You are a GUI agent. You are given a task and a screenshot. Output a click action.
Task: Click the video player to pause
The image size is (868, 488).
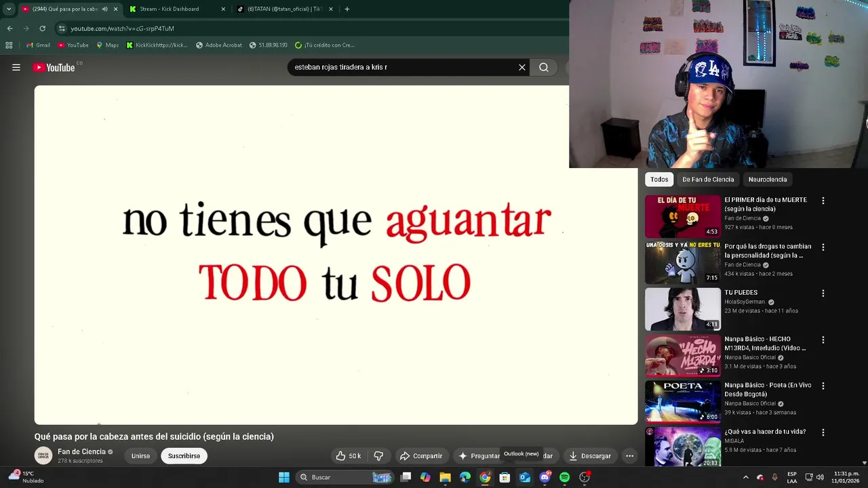point(336,255)
